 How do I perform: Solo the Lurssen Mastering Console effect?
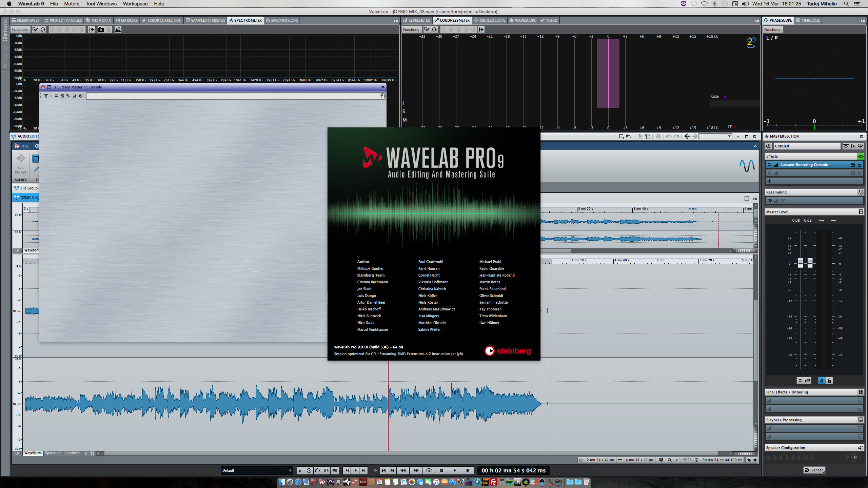[853, 165]
